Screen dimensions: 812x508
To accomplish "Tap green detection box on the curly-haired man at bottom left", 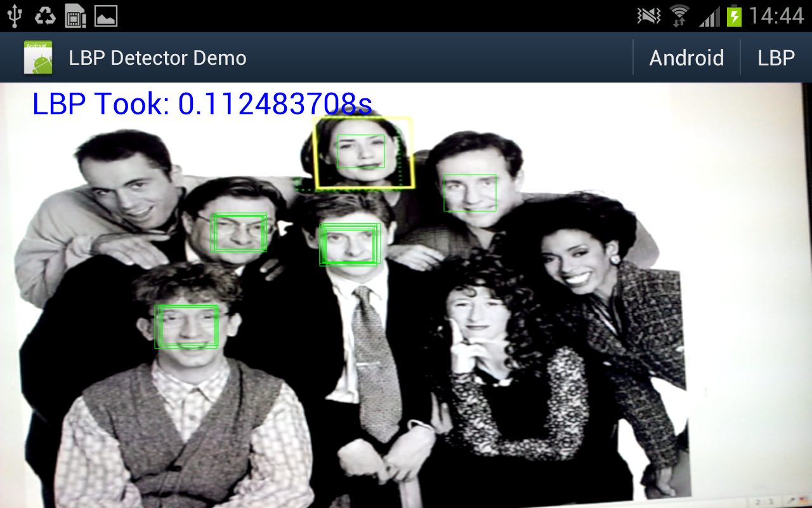I will tap(187, 326).
